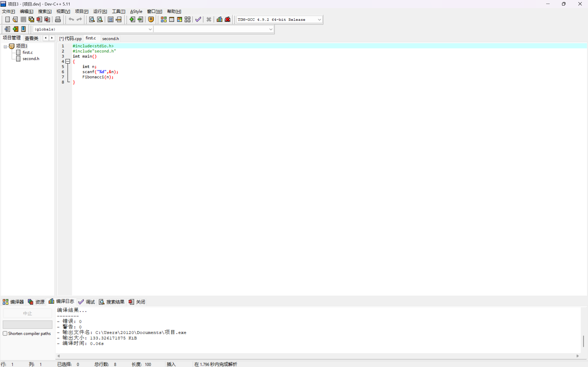Click the profile analysis bar-chart icon
The width and height of the screenshot is (588, 367).
pos(219,20)
